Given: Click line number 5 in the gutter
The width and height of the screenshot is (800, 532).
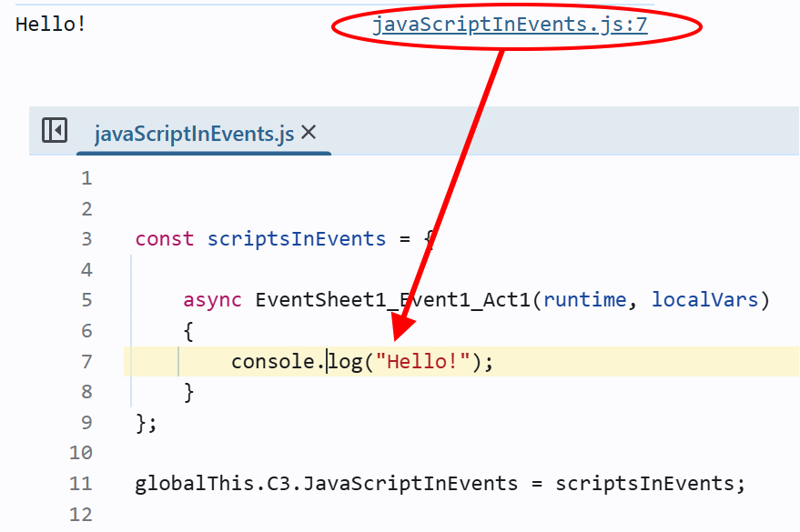Looking at the screenshot, I should click(x=86, y=300).
